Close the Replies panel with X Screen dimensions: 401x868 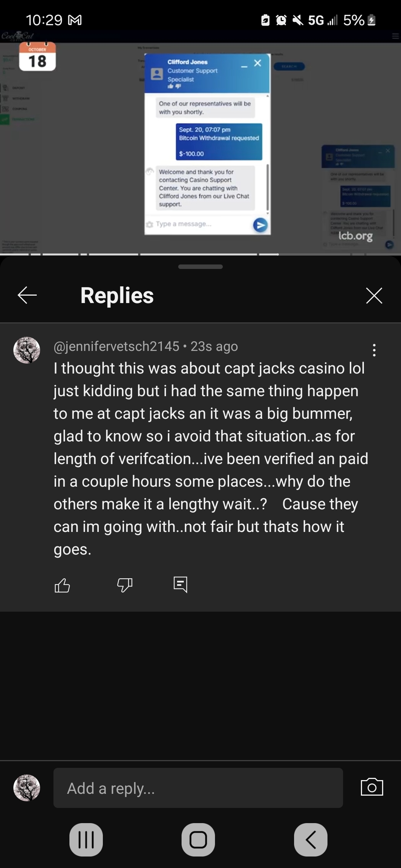coord(374,295)
